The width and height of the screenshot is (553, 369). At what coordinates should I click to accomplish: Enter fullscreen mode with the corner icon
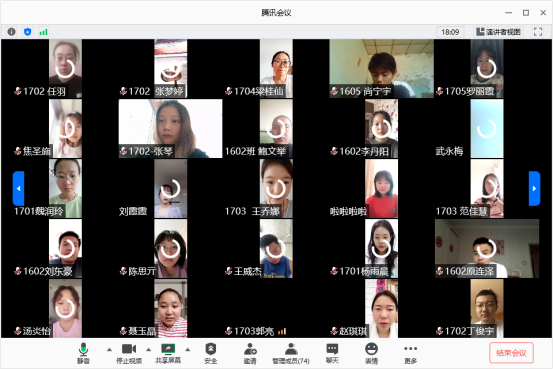538,32
